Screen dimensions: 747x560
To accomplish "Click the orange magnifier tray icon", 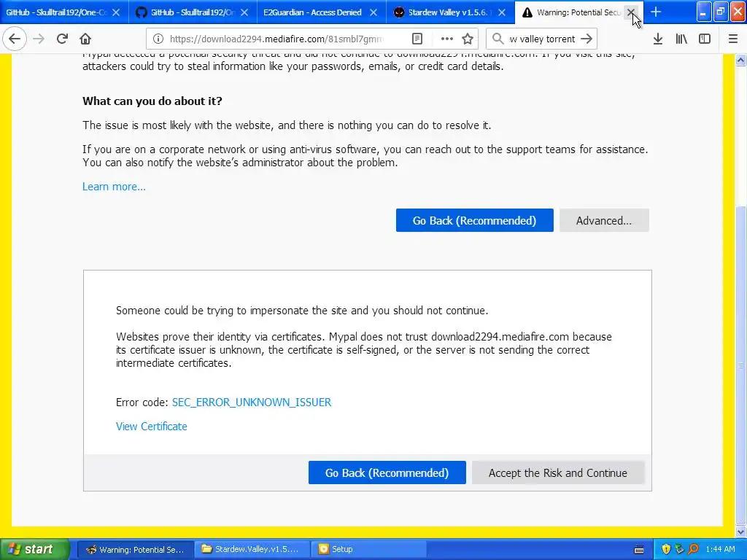I will click(693, 550).
